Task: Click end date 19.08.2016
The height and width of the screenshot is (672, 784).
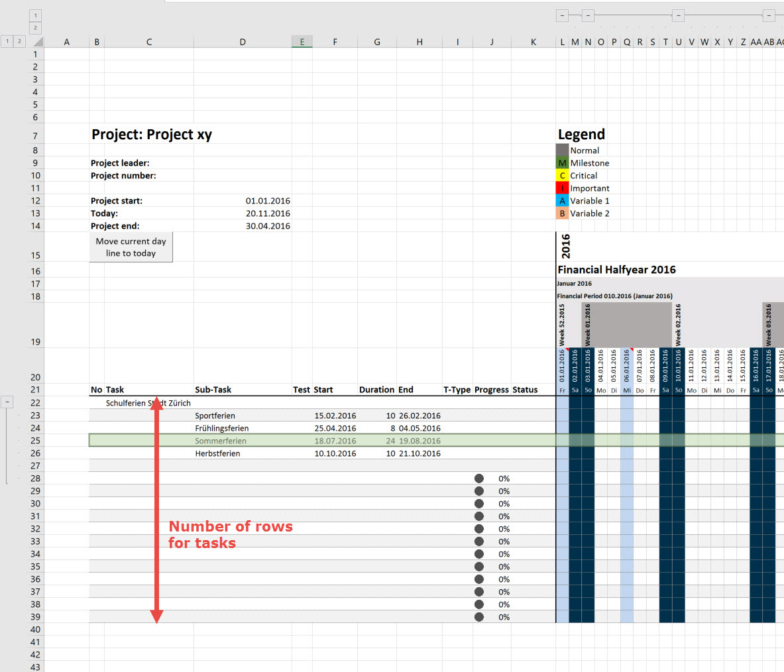Action: (419, 441)
